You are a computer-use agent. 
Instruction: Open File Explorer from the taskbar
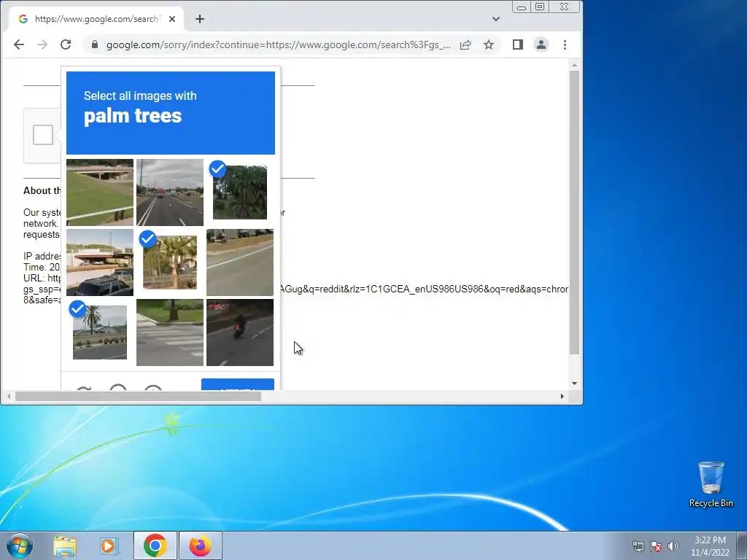tap(65, 545)
